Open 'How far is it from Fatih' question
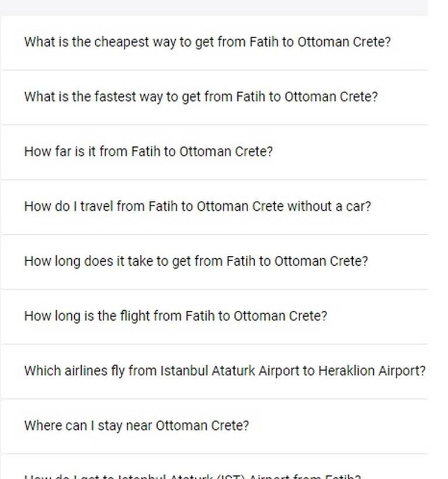The height and width of the screenshot is (479, 448). tap(148, 152)
